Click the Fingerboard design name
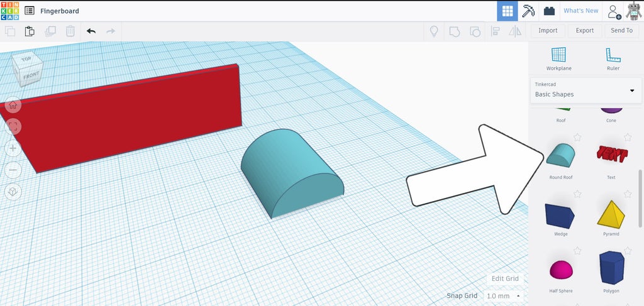This screenshot has height=306, width=644. (x=60, y=11)
